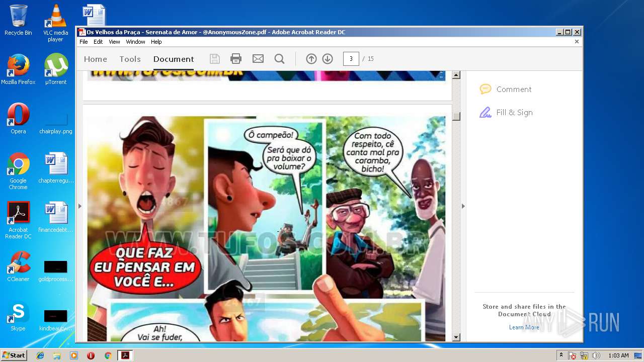Open the Find text magnifier icon
Screen dimensions: 644x362
click(279, 59)
